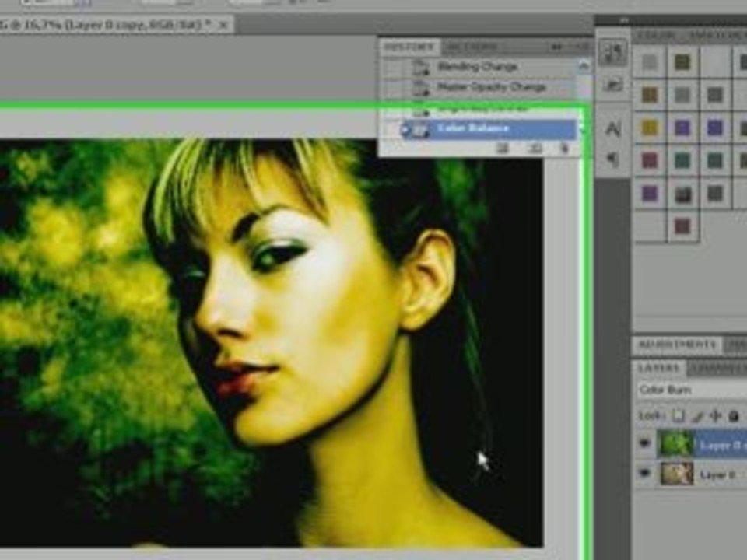The height and width of the screenshot is (560, 747).
Task: Open the top collapsed panel icon in dock
Action: [612, 52]
